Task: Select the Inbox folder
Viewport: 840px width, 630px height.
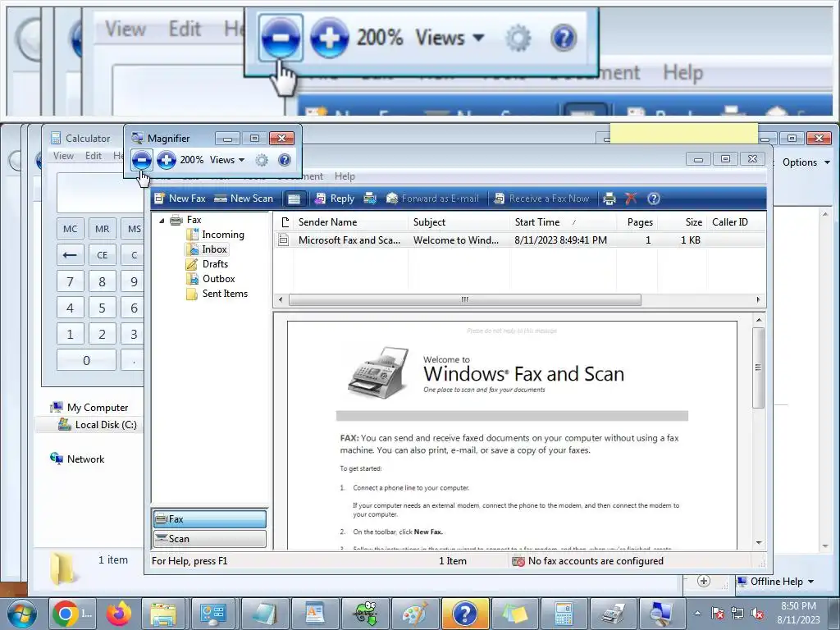Action: (x=214, y=249)
